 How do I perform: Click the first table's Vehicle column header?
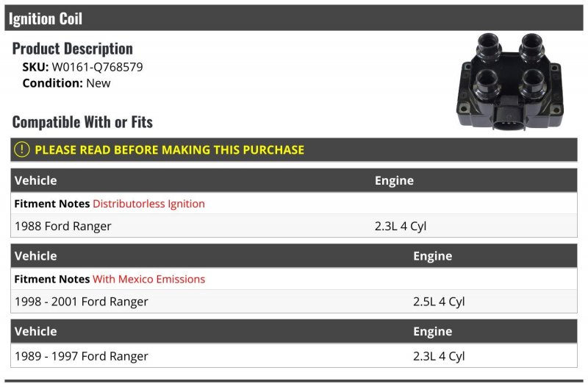click(35, 180)
